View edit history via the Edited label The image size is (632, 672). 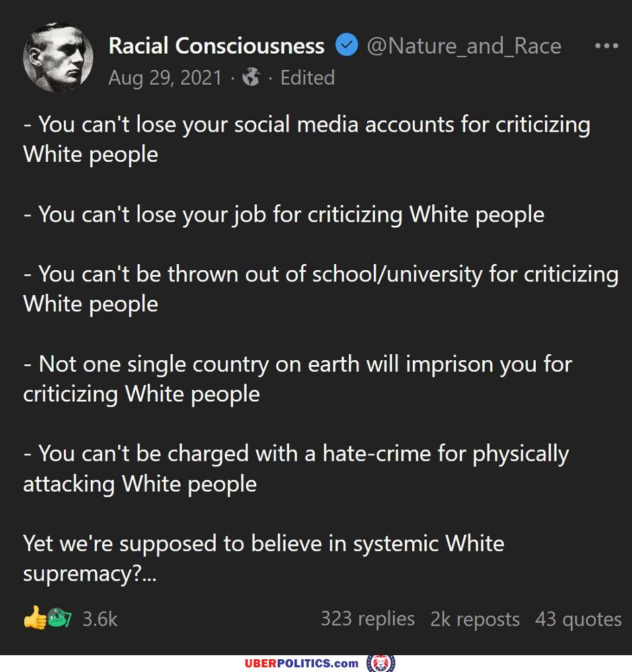(307, 78)
